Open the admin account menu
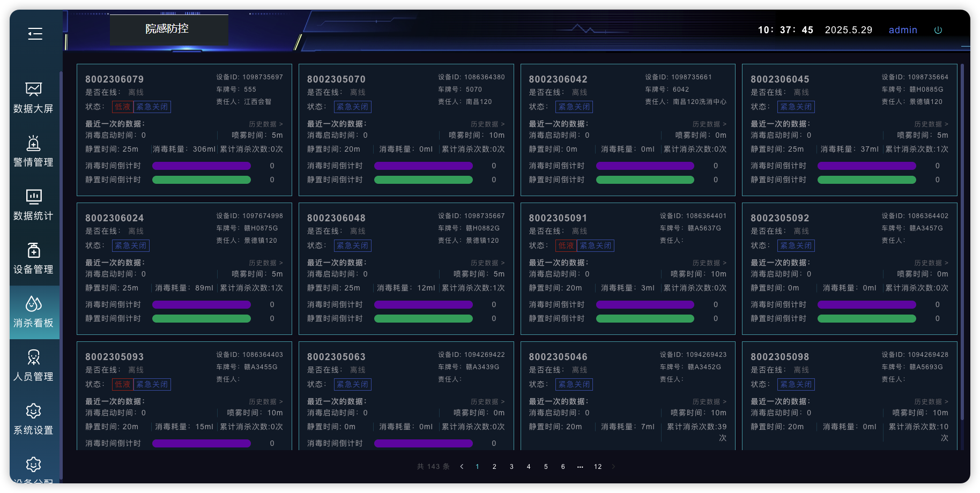980x493 pixels. pos(903,30)
